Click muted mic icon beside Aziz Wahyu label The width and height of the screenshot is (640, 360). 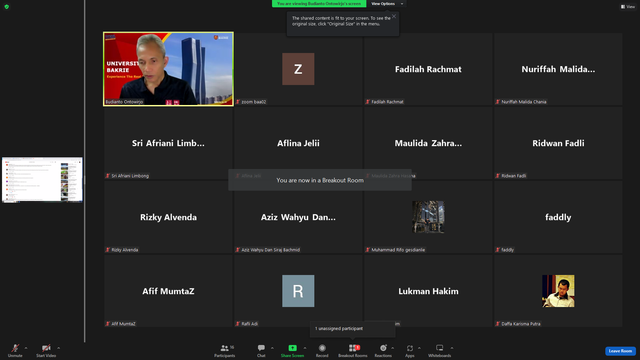pos(238,250)
